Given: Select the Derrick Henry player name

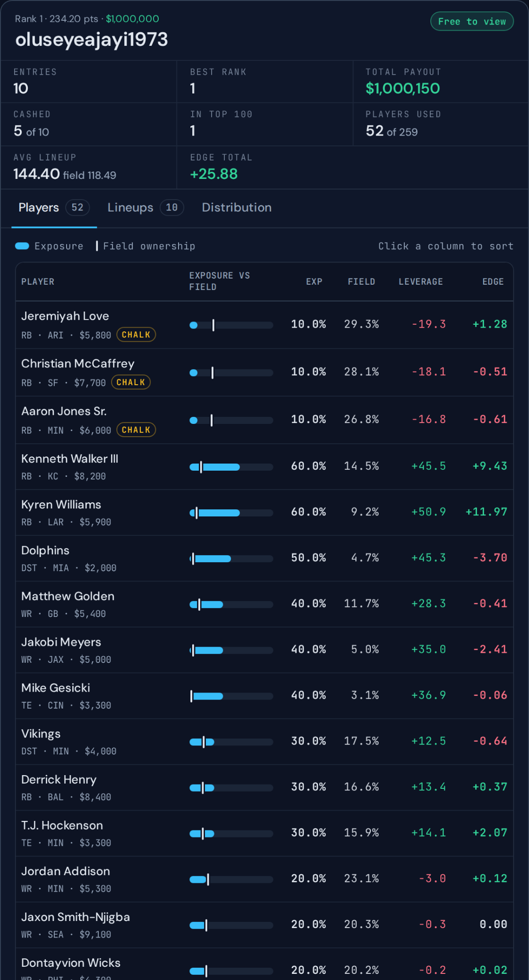Looking at the screenshot, I should (59, 779).
